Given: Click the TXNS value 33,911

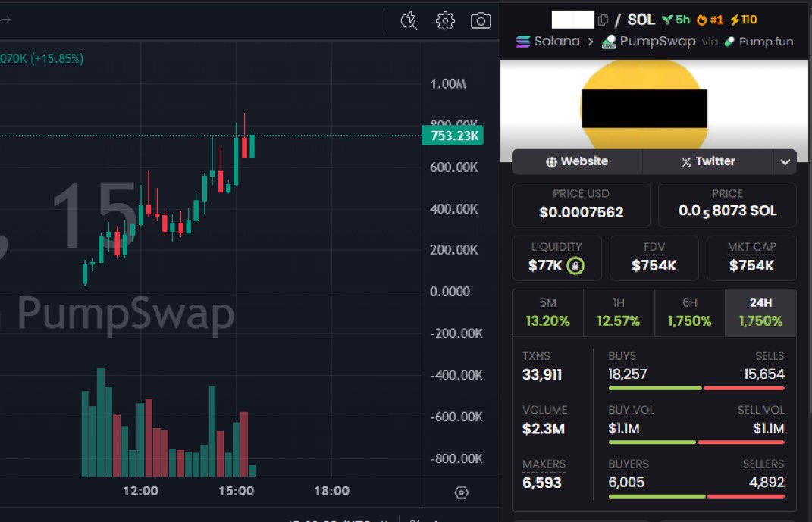Looking at the screenshot, I should pyautogui.click(x=541, y=374).
